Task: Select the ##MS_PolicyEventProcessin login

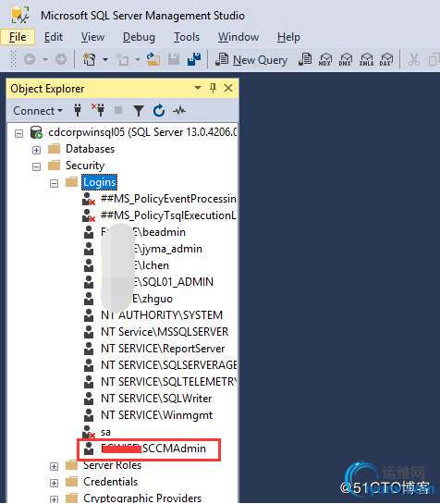Action: click(168, 199)
